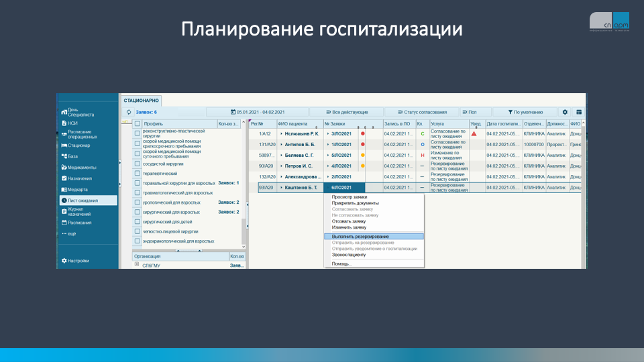This screenshot has width=644, height=362.
Task: Open Медкарта section
Action: (x=74, y=190)
